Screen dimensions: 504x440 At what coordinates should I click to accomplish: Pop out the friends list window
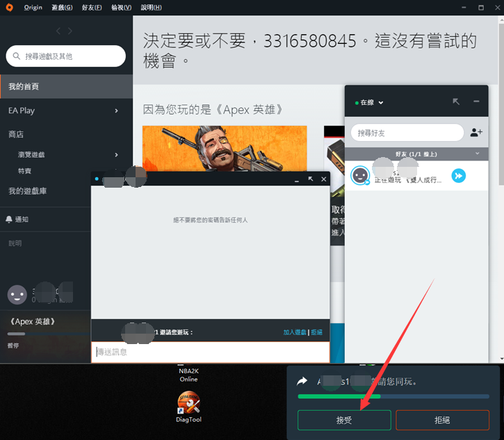pos(456,101)
